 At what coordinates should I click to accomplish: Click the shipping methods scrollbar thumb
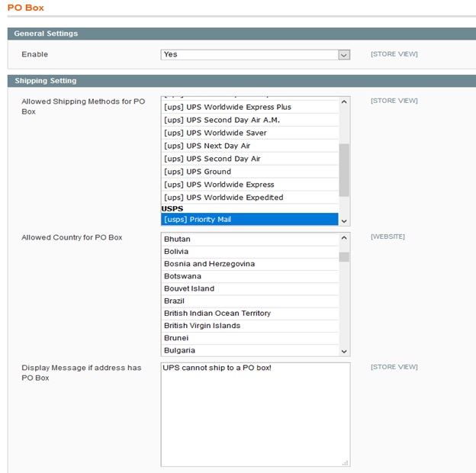pos(344,170)
